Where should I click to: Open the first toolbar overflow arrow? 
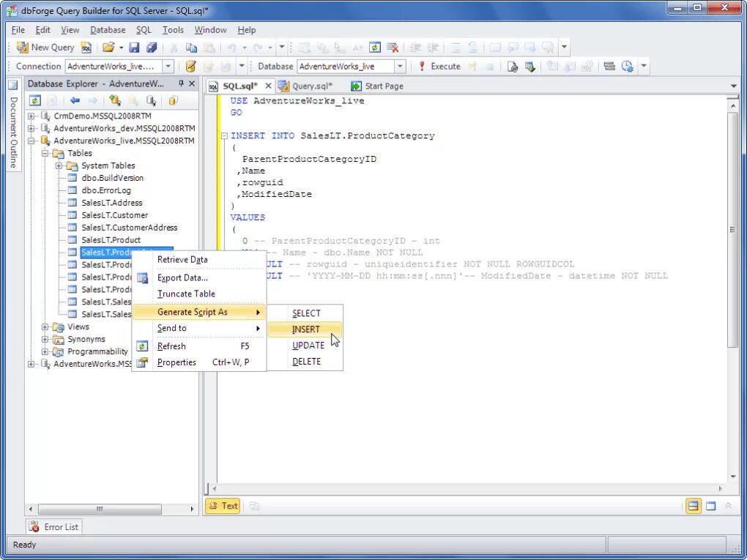[x=564, y=47]
